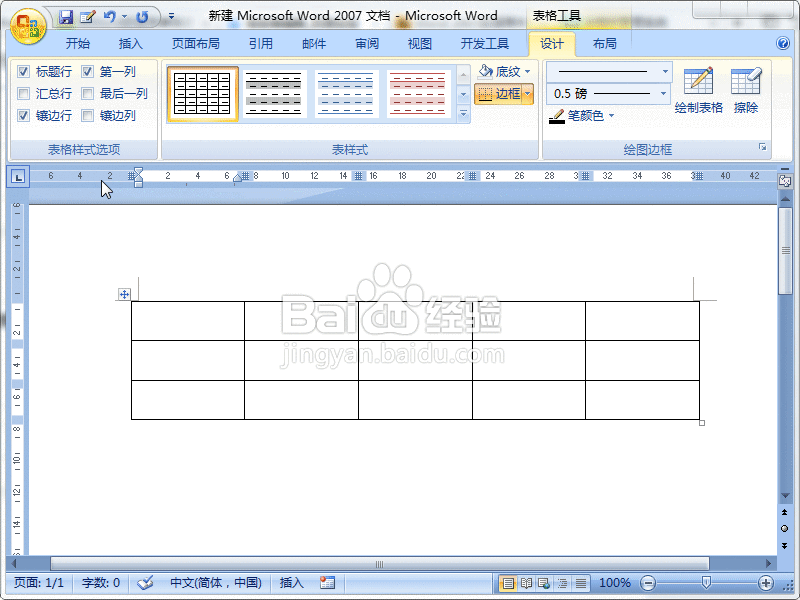The height and width of the screenshot is (600, 800).
Task: Click the next page browse arrow
Action: coord(785,545)
